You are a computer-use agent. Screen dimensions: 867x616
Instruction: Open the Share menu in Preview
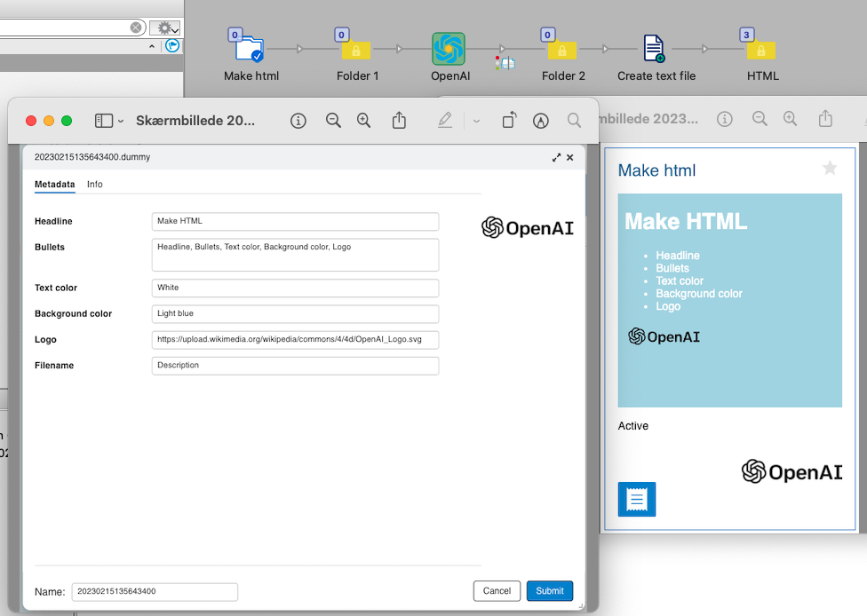coord(399,121)
